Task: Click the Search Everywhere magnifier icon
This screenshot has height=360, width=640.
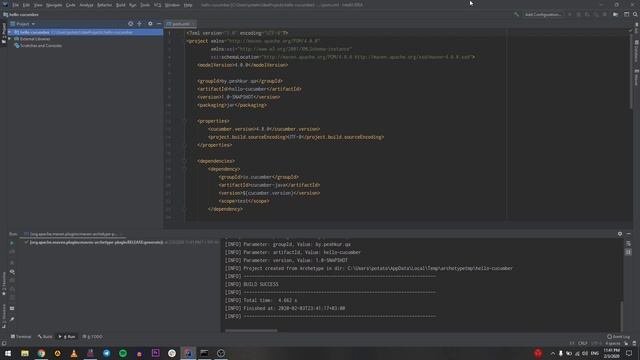Action: click(x=635, y=15)
